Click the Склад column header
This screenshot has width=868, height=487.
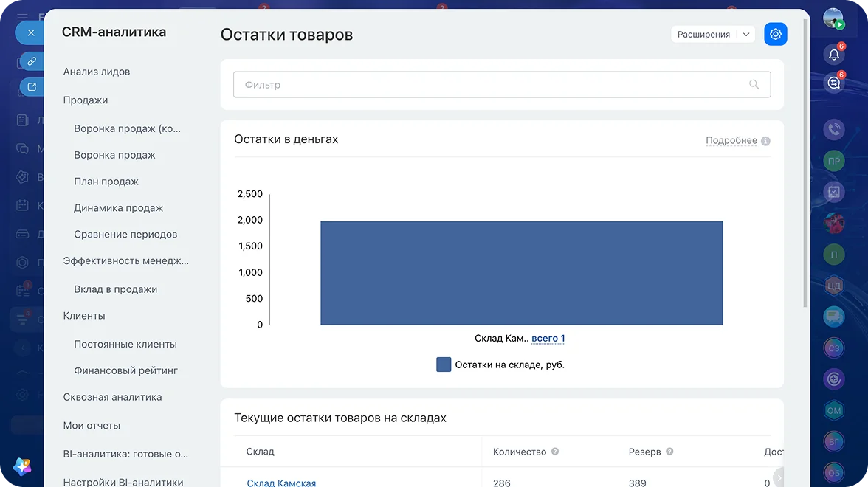click(260, 452)
